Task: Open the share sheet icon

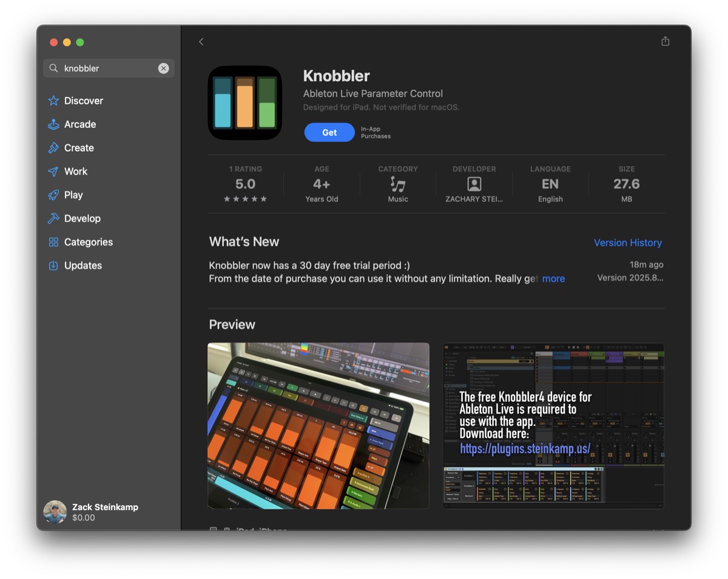Action: coord(666,41)
